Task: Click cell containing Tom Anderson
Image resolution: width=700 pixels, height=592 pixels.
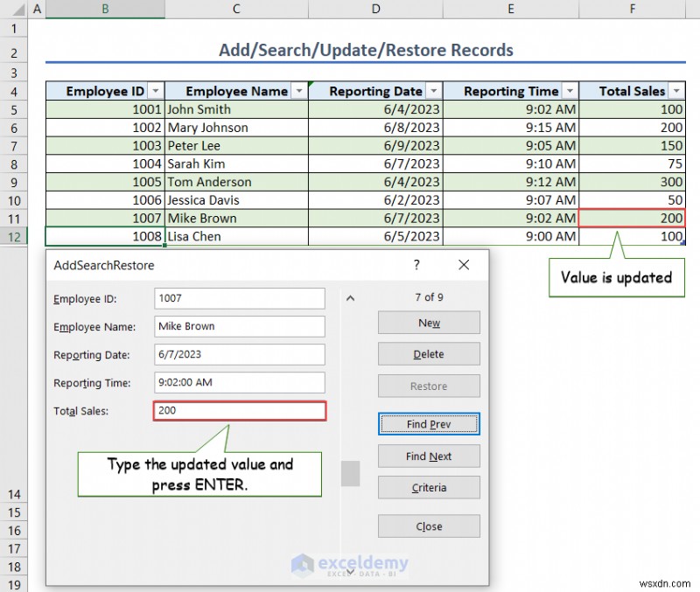Action: 236,182
